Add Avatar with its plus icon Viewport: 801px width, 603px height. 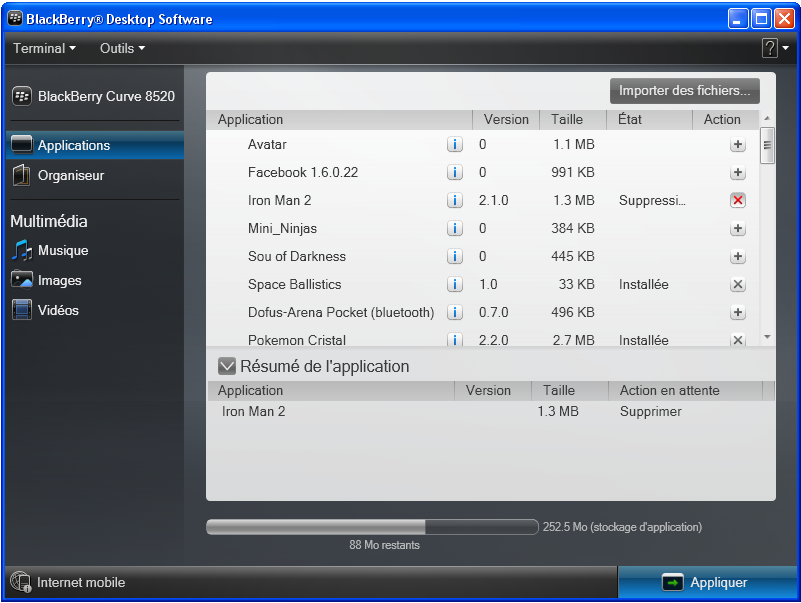(x=738, y=145)
